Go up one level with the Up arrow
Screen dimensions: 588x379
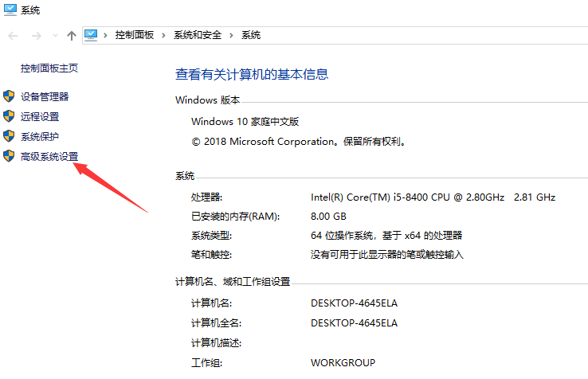click(x=71, y=36)
